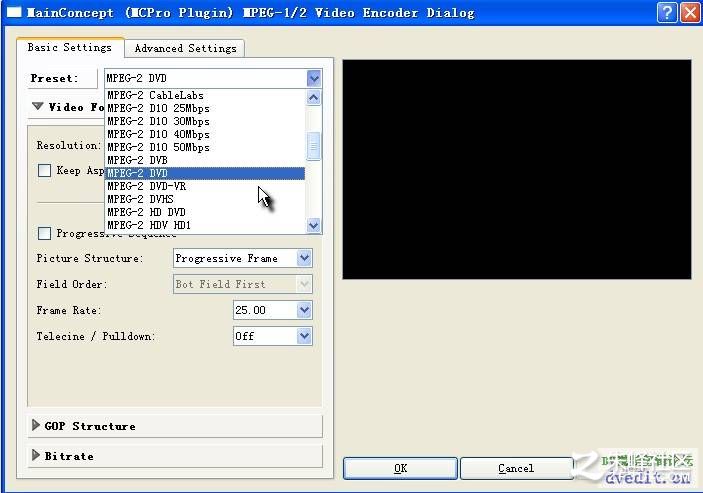Open Telecine / Pulldown dropdown

click(273, 336)
